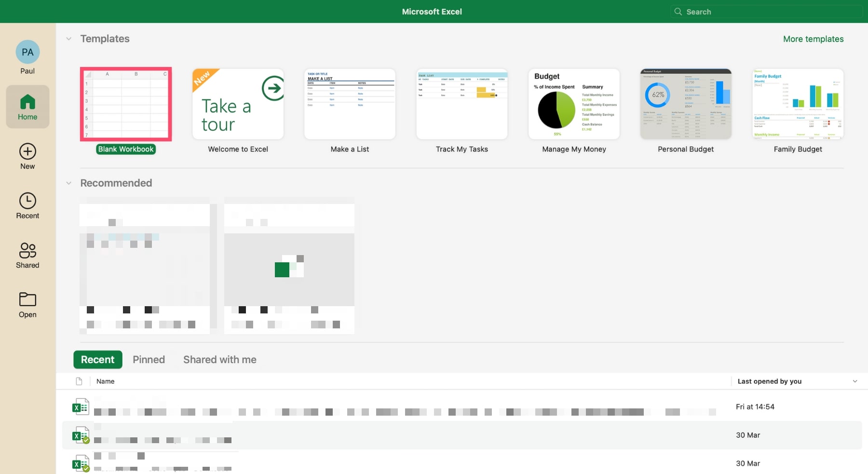Click the Blank Workbook label

click(126, 149)
